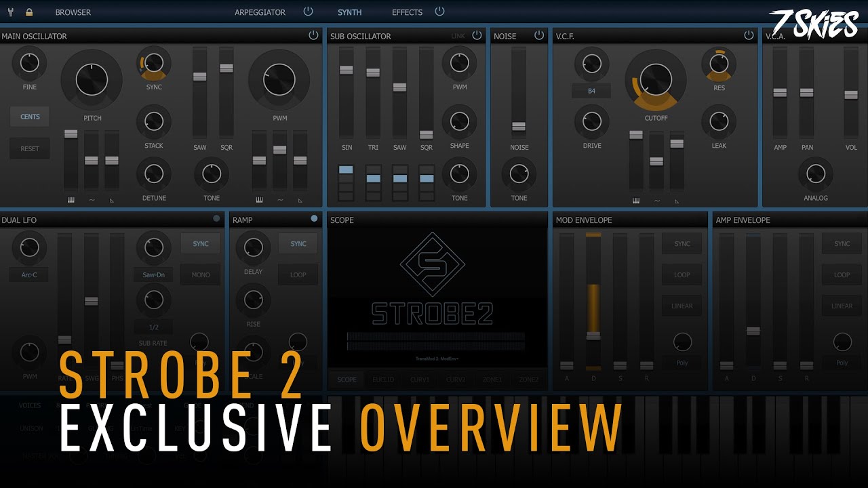The height and width of the screenshot is (488, 868).
Task: Click the Main Oscillator TONE knob
Action: pyautogui.click(x=212, y=175)
